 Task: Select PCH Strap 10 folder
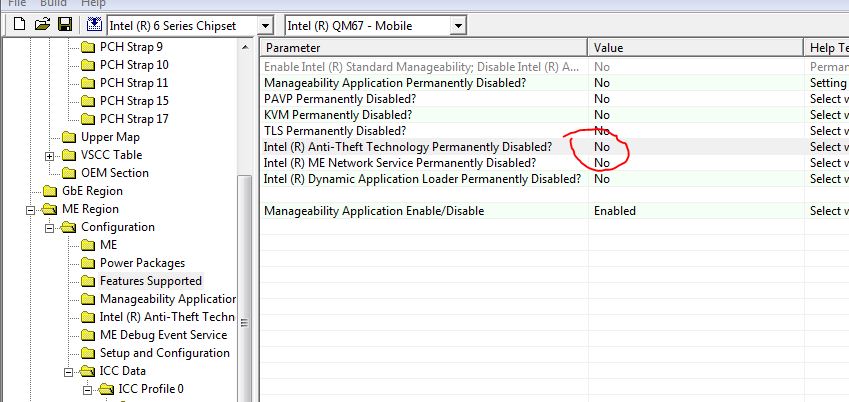tap(134, 65)
